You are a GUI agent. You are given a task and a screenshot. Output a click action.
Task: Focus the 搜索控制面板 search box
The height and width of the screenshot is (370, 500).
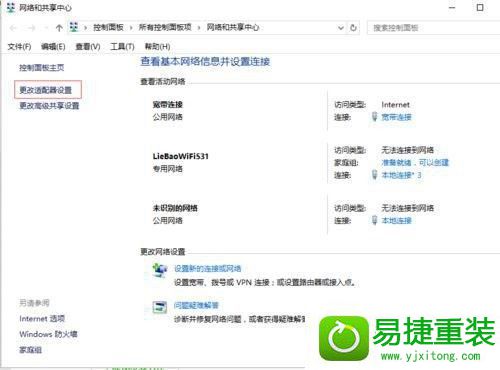tap(433, 28)
